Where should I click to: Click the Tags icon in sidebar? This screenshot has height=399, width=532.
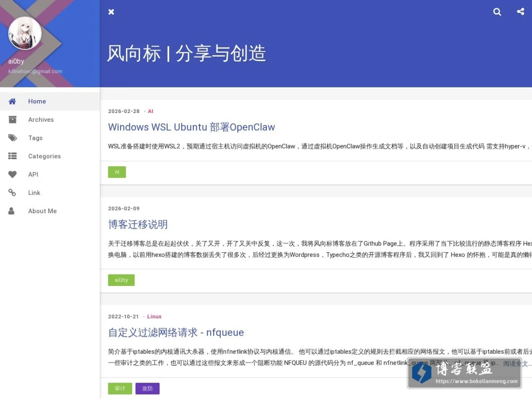(x=12, y=138)
